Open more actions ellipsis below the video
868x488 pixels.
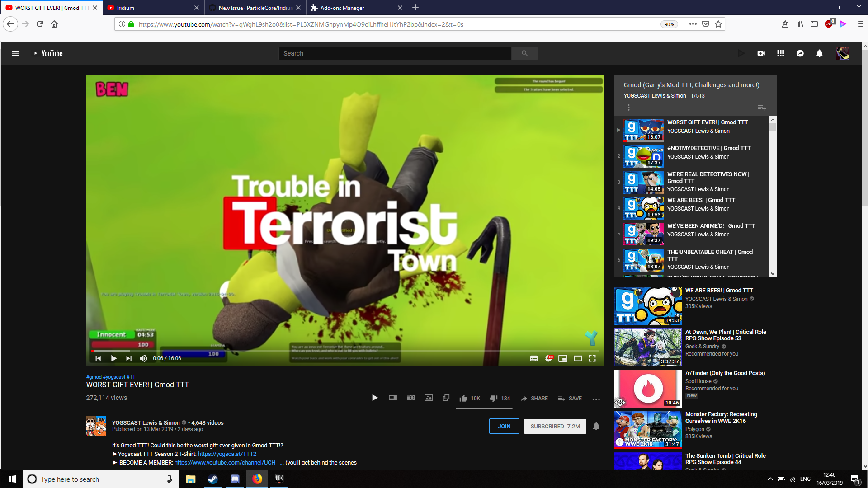(x=596, y=399)
